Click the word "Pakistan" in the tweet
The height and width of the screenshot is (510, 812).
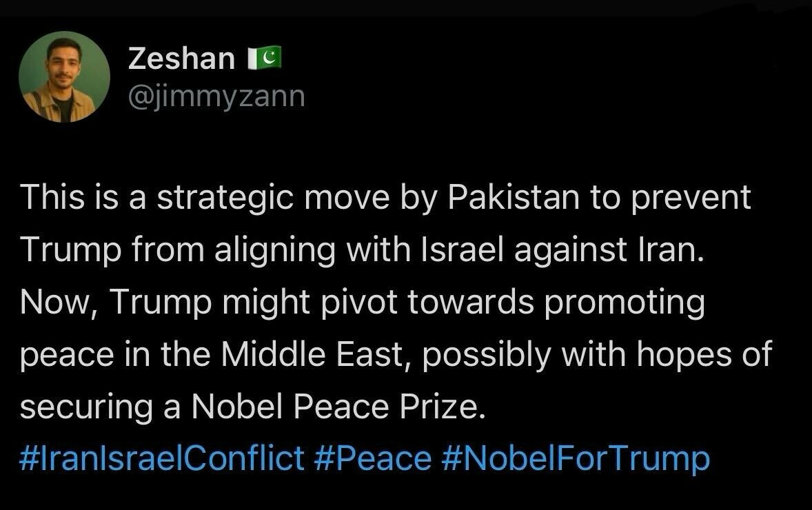pos(514,197)
